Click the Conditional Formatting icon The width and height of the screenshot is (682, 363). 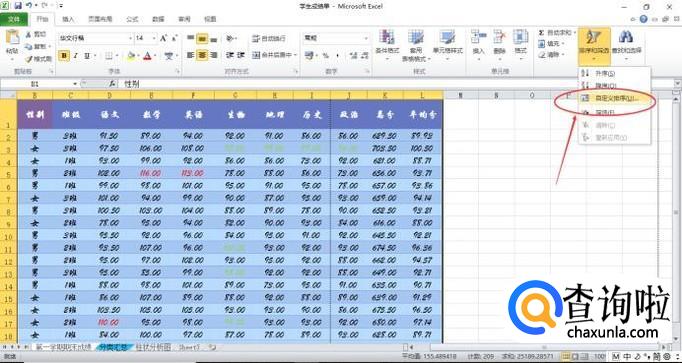[x=387, y=37]
